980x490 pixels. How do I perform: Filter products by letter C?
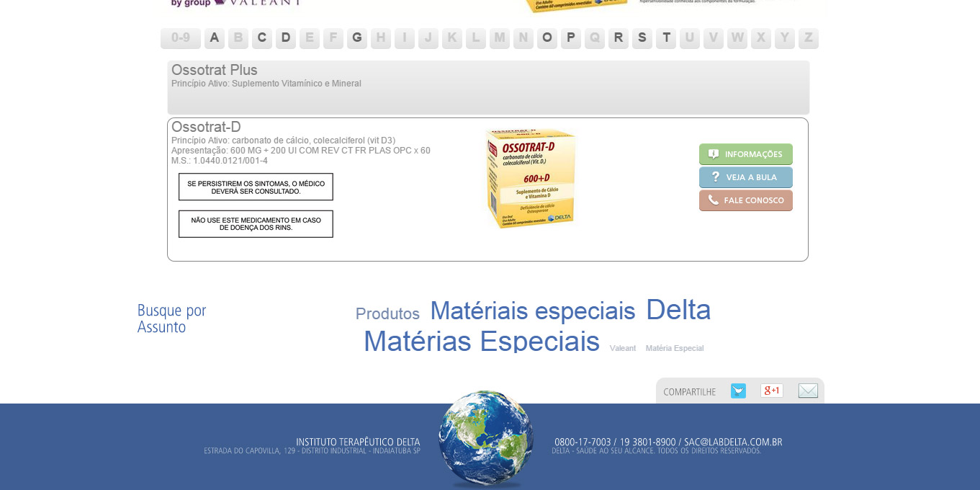point(262,38)
